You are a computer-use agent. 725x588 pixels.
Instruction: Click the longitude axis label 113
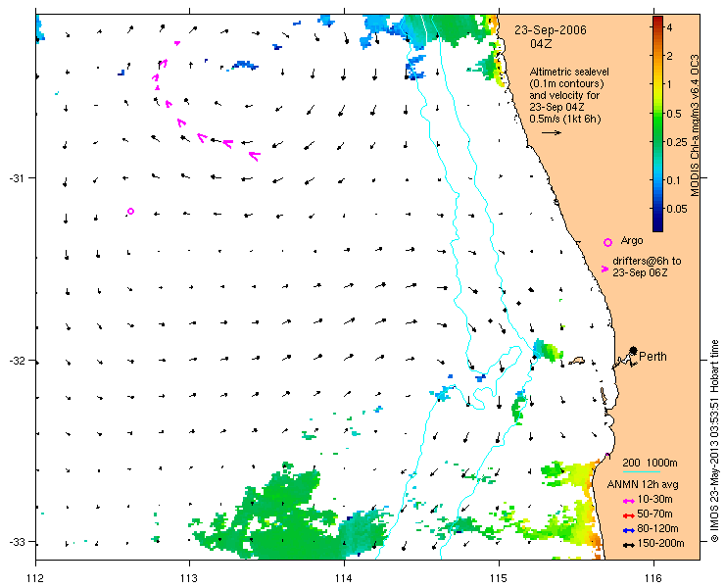click(x=189, y=578)
